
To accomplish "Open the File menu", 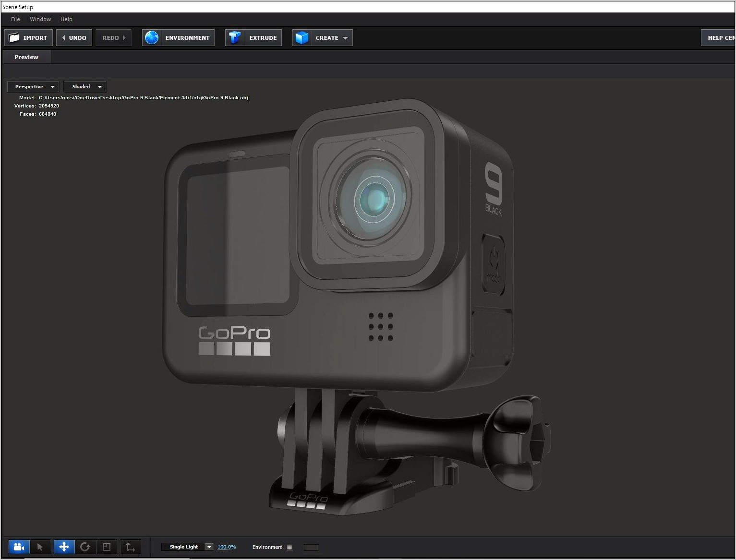I will (15, 19).
